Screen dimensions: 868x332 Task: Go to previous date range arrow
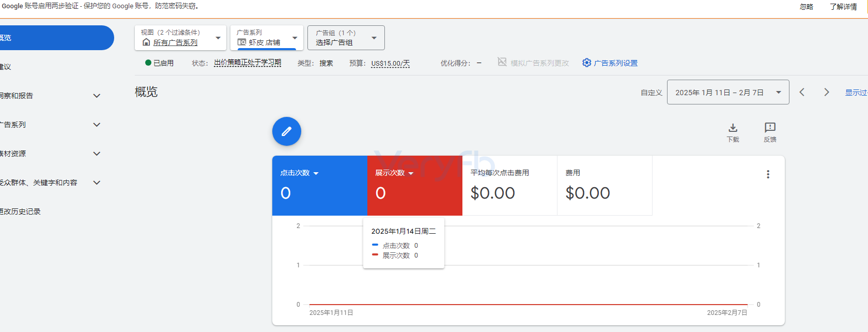[802, 92]
